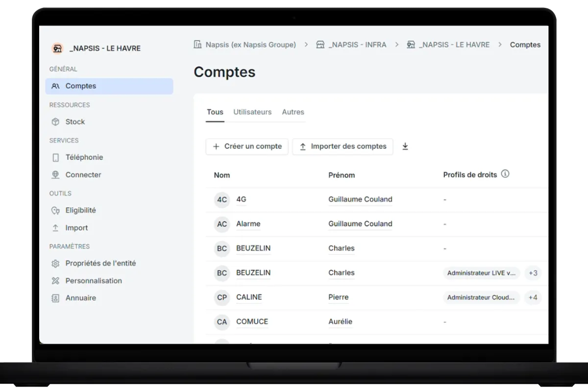Click the Comptes page heading
Screen dimensions: 588x392
(224, 72)
